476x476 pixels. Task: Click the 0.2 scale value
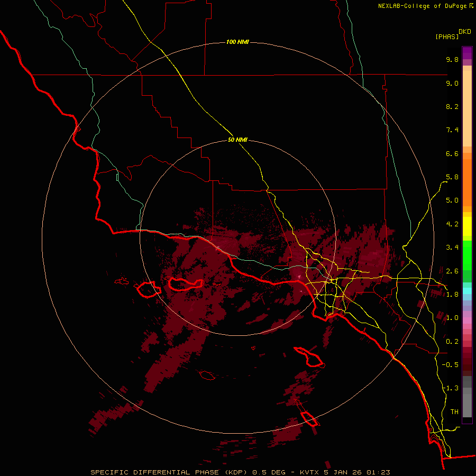pyautogui.click(x=452, y=342)
